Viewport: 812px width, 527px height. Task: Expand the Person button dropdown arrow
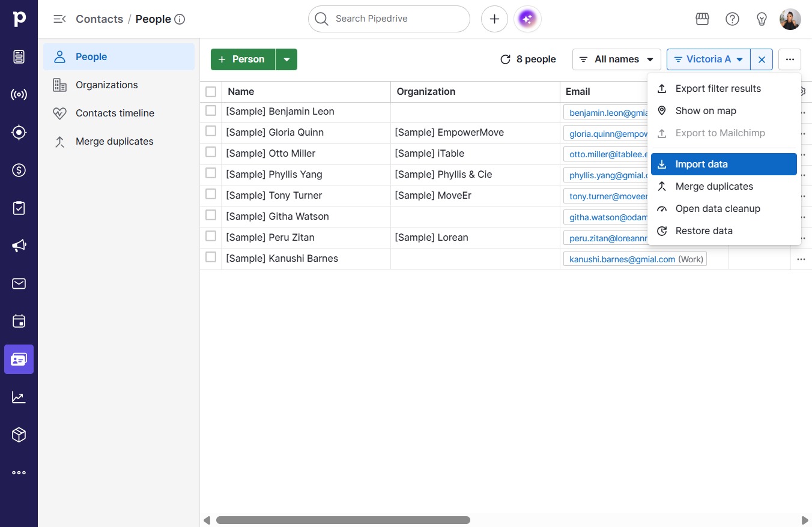[x=286, y=59]
